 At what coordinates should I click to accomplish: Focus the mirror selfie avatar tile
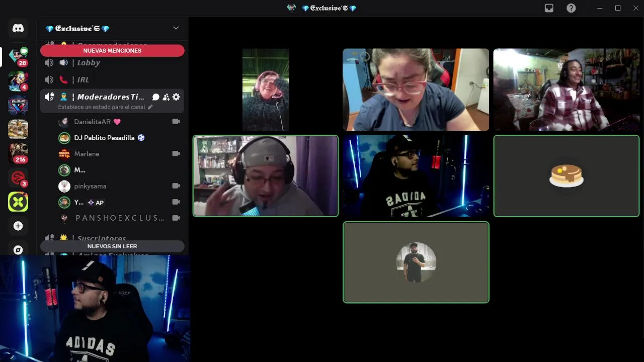pyautogui.click(x=416, y=262)
